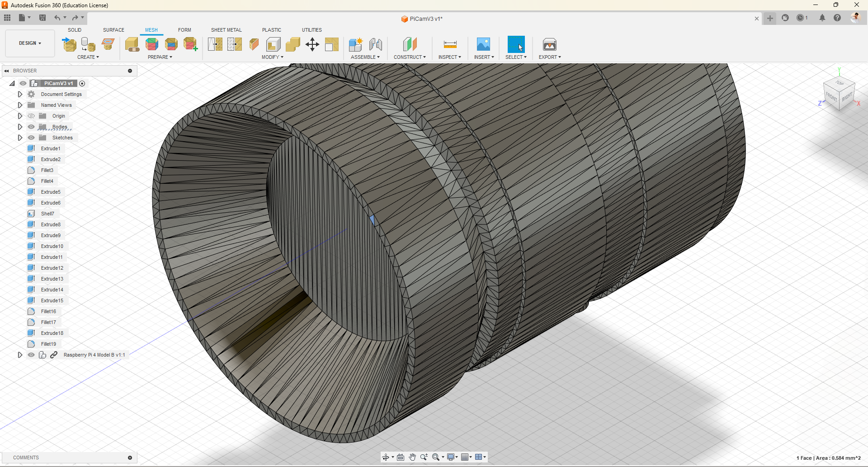Image resolution: width=868 pixels, height=467 pixels.
Task: Expand the Raspberry Pi 4 Model B component
Action: click(20, 355)
